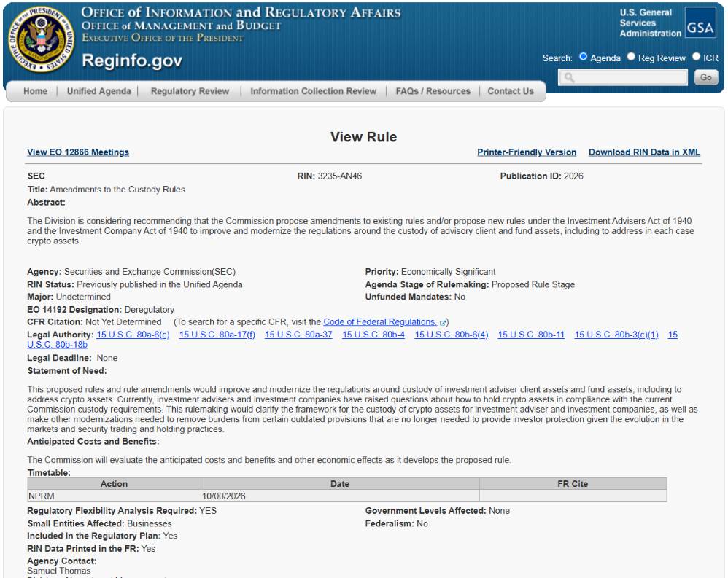Open legal authority 15 U.S.C. 80a-6(c)

[x=133, y=335]
